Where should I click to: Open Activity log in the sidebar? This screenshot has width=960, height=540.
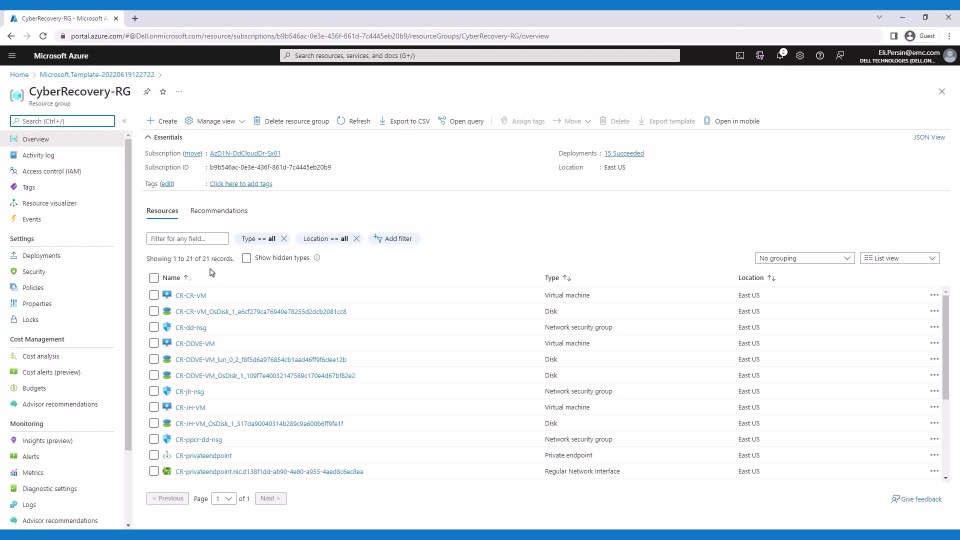[x=38, y=156]
